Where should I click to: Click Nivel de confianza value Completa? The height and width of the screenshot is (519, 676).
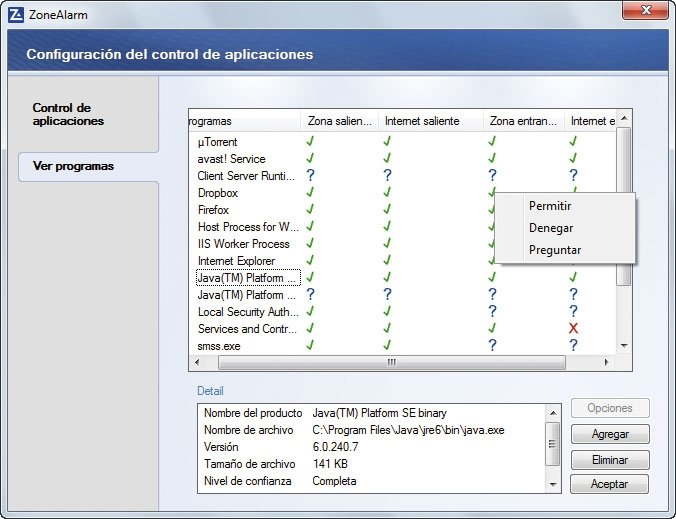pos(334,481)
